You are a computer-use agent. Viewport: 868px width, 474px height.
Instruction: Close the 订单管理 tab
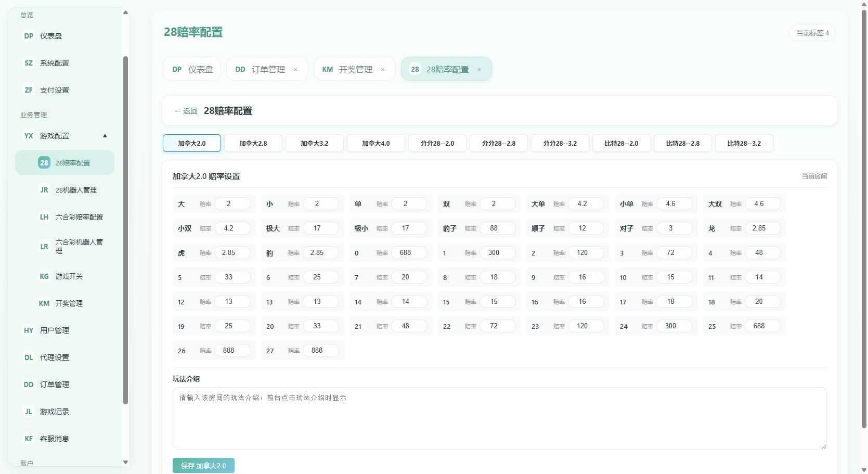[295, 69]
